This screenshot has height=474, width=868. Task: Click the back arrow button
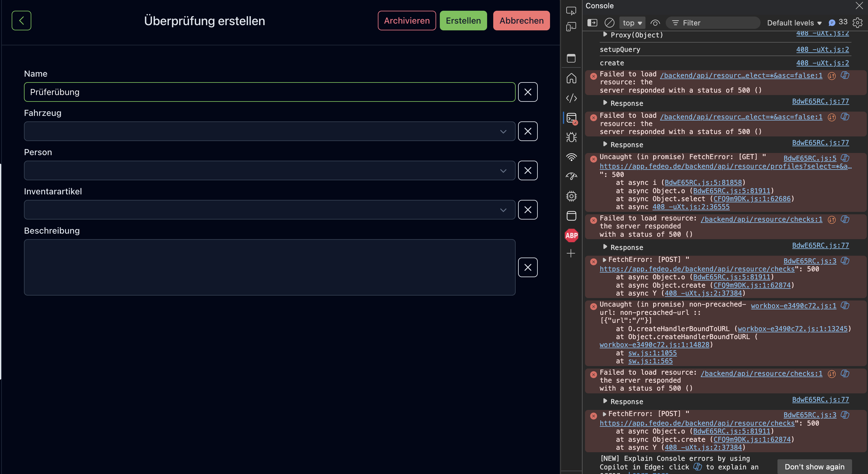(21, 21)
